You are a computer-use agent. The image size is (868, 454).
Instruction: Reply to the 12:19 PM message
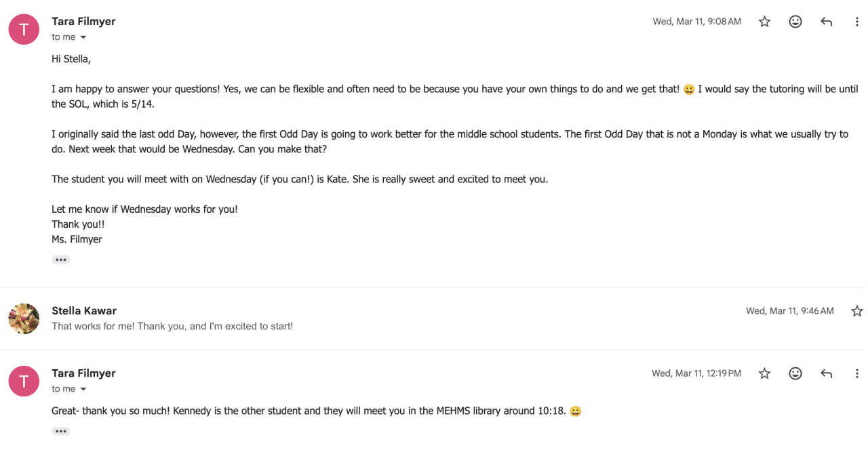tap(826, 373)
